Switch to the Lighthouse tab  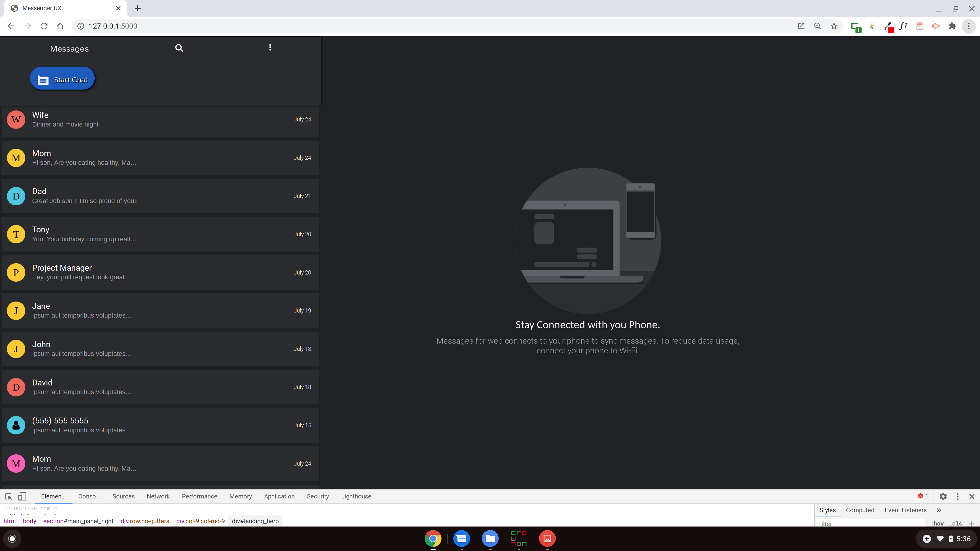click(x=356, y=496)
